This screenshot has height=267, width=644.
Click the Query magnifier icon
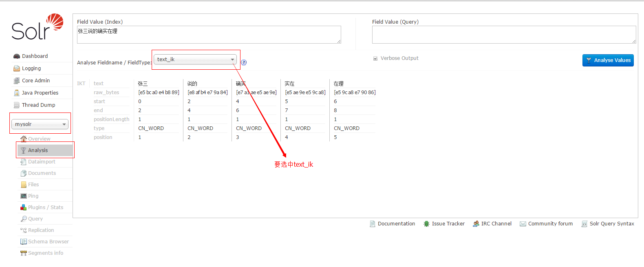point(23,219)
